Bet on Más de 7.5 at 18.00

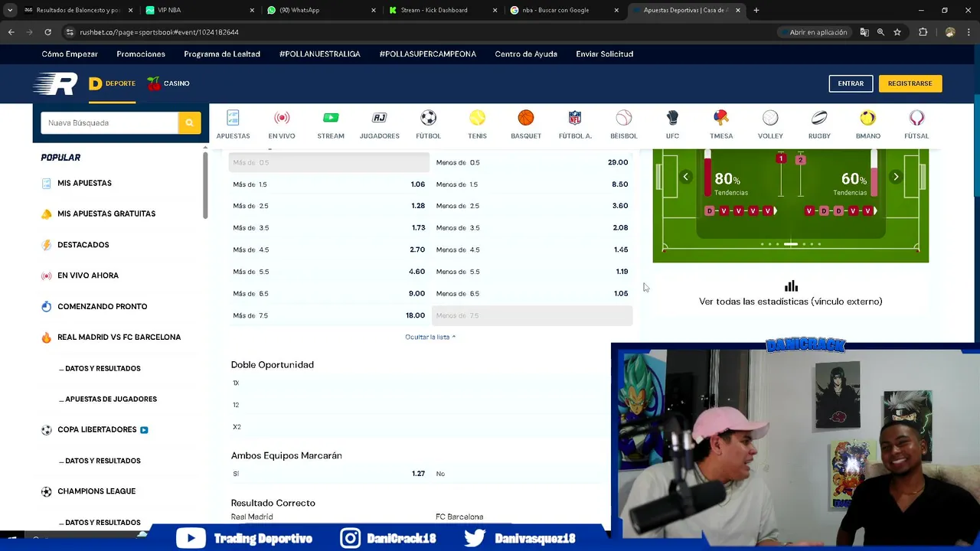point(329,315)
